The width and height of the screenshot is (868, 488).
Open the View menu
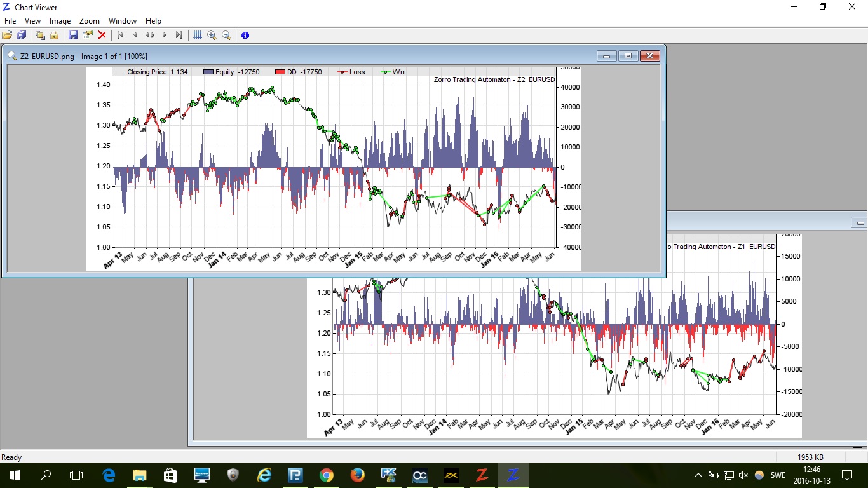tap(32, 21)
